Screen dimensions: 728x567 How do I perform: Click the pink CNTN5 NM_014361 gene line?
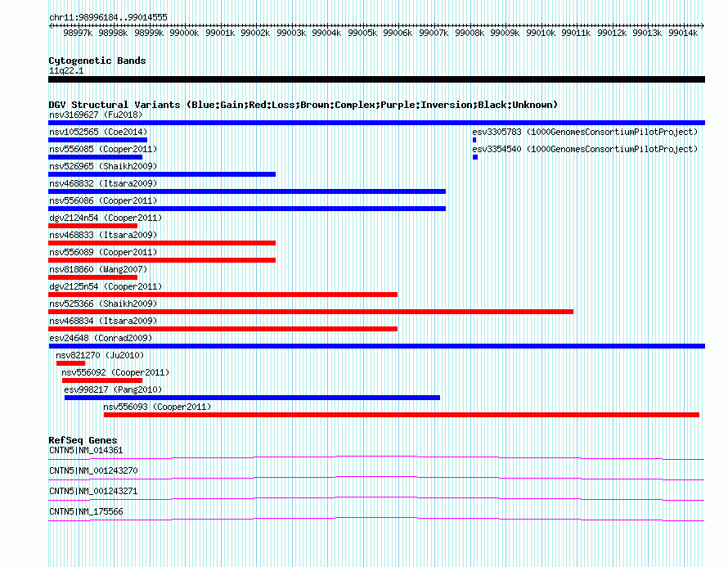(376, 458)
